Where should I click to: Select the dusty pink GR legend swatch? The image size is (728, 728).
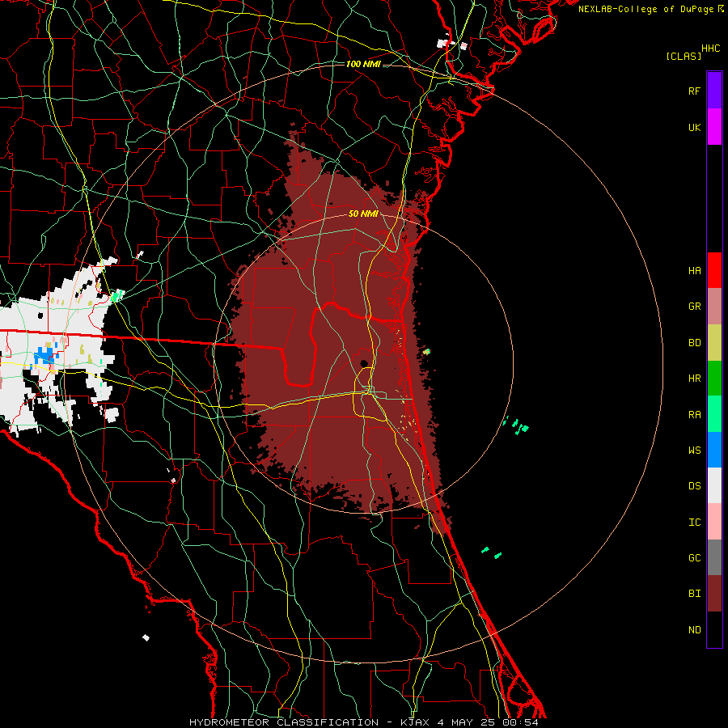(714, 307)
